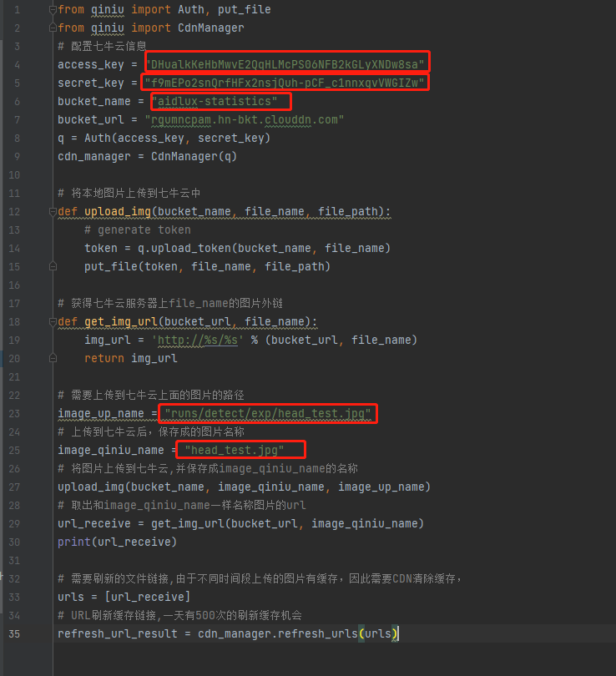Viewport: 616px width, 676px height.
Task: Click 'urls = [url_receive]' on line 33
Action: pos(124,597)
